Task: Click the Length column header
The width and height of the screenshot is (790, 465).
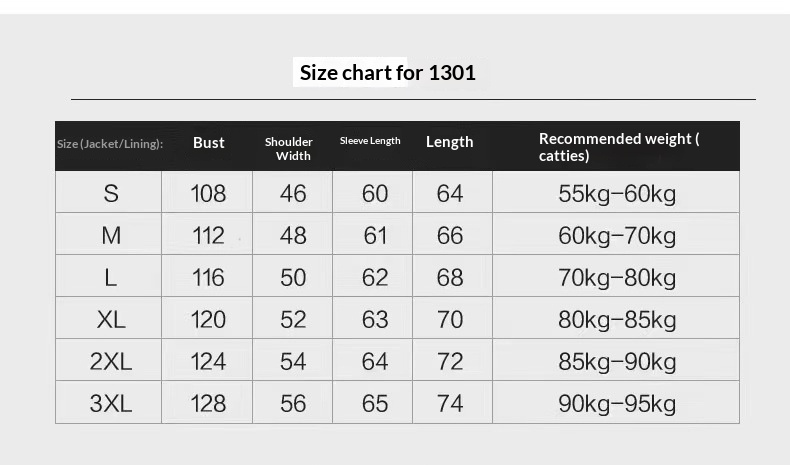Action: [449, 142]
